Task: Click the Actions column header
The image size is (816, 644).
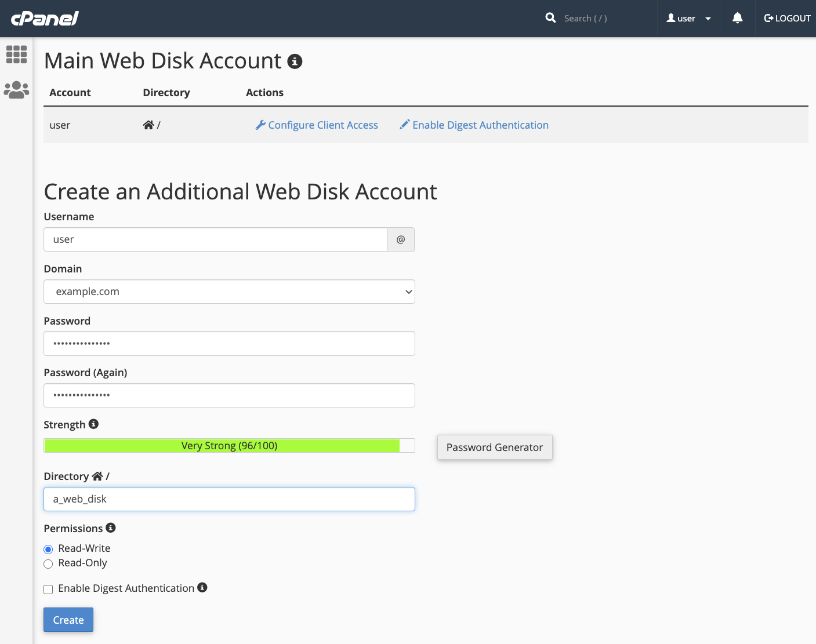Action: (x=264, y=92)
